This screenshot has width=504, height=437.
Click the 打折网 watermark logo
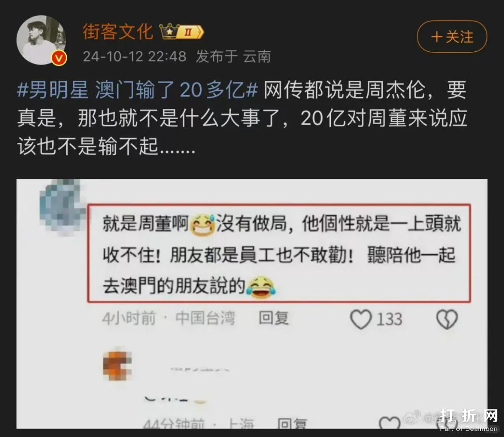coord(469,419)
